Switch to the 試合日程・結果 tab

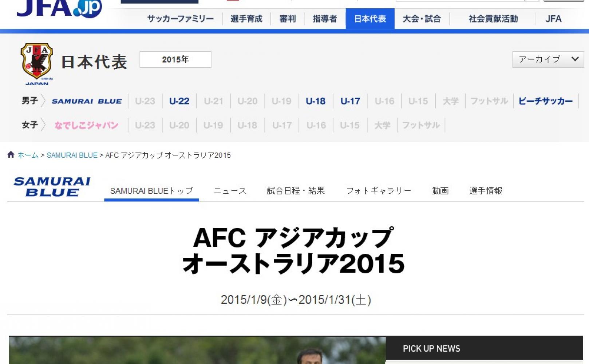(296, 191)
